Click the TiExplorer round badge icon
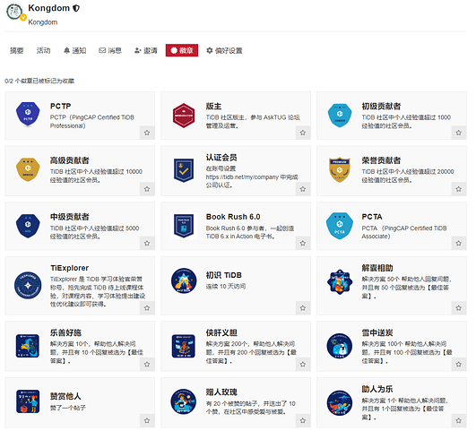The image size is (476, 448). [x=28, y=285]
